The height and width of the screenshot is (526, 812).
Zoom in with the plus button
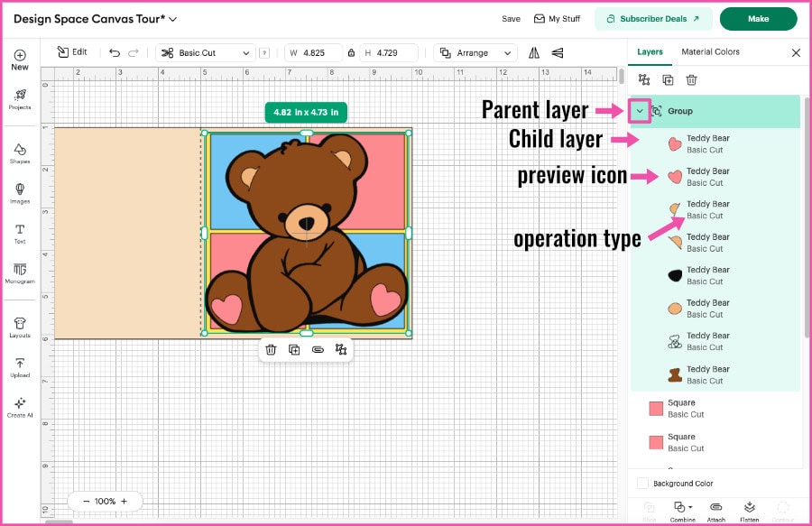124,501
